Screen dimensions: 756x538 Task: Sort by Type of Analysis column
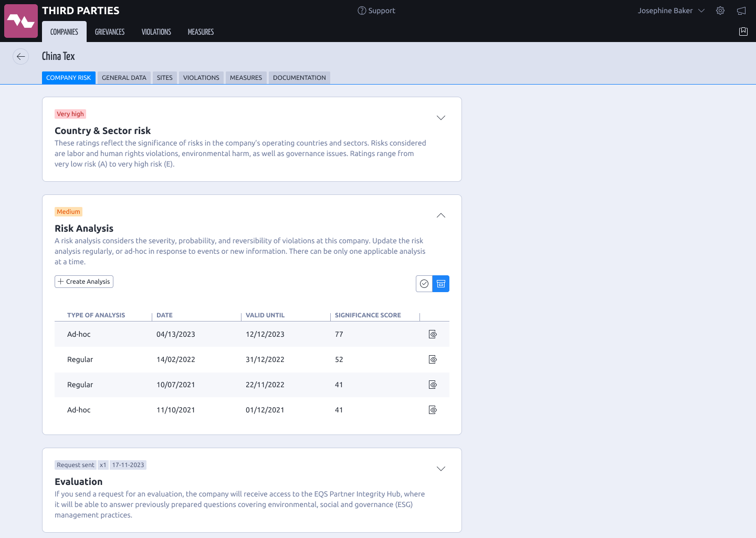96,315
